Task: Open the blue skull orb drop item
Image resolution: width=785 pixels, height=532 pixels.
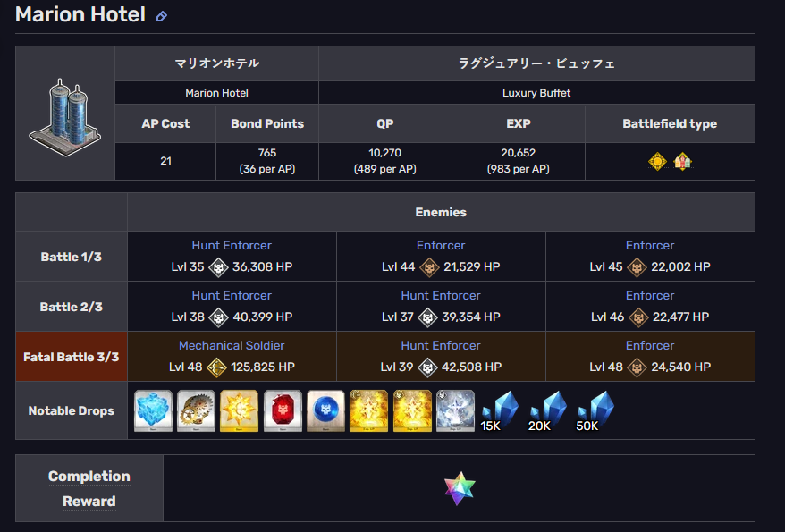Action: (x=326, y=411)
